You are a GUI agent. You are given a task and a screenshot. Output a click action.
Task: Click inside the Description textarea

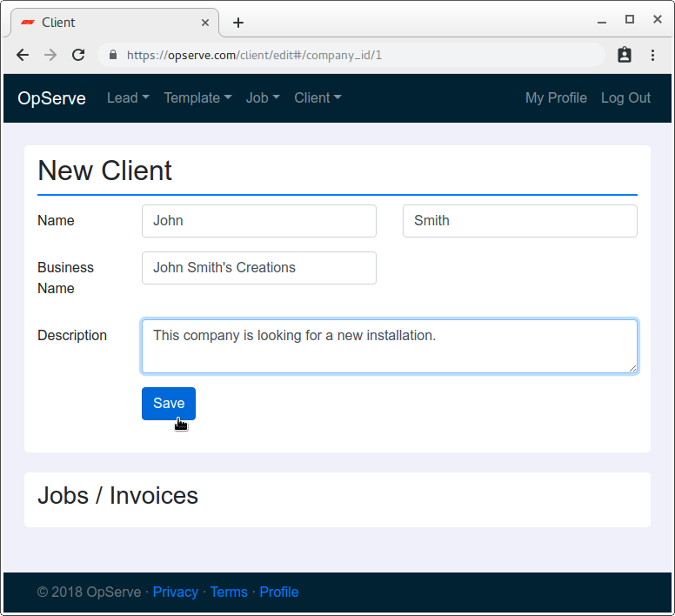tap(390, 346)
